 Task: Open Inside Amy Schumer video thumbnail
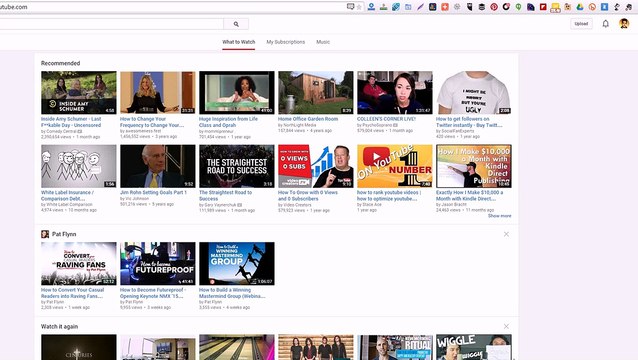[x=79, y=93]
